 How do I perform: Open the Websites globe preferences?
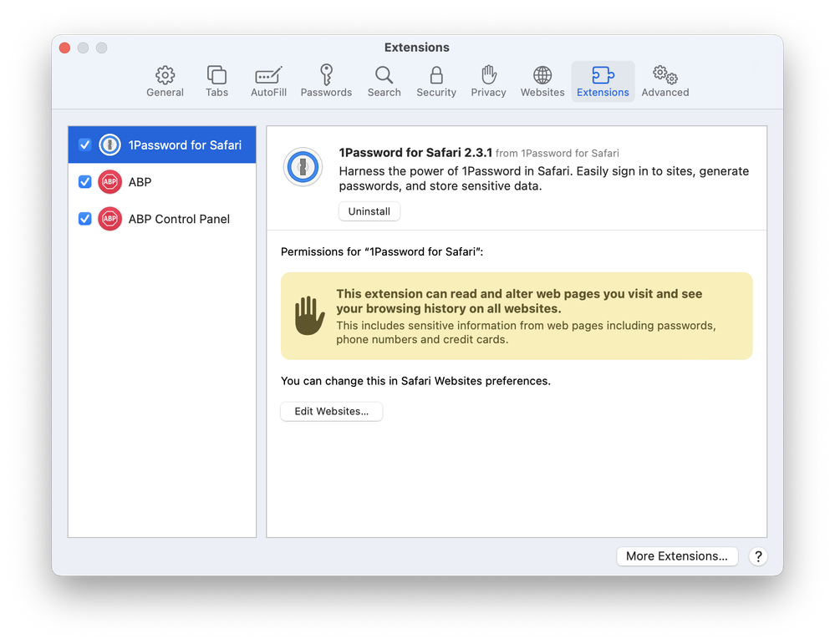[x=542, y=81]
